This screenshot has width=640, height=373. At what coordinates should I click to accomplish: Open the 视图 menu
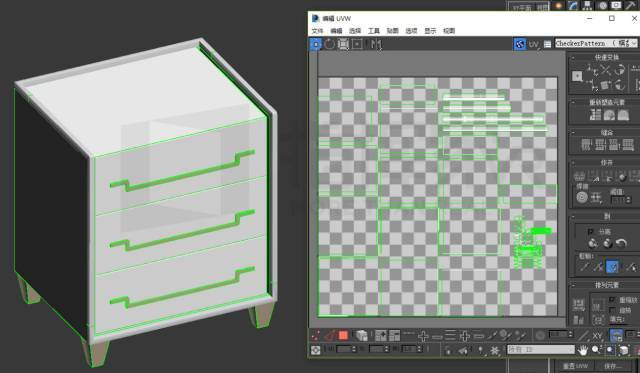pyautogui.click(x=449, y=31)
